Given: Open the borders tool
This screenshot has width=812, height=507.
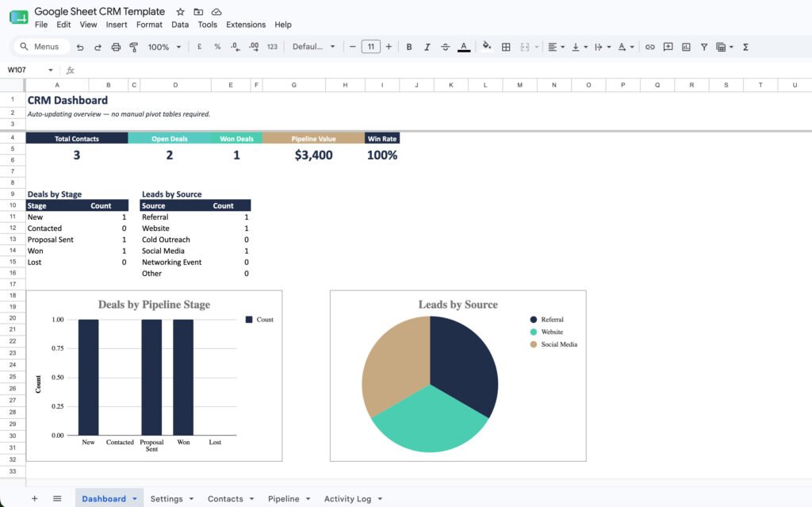Looking at the screenshot, I should click(x=506, y=47).
